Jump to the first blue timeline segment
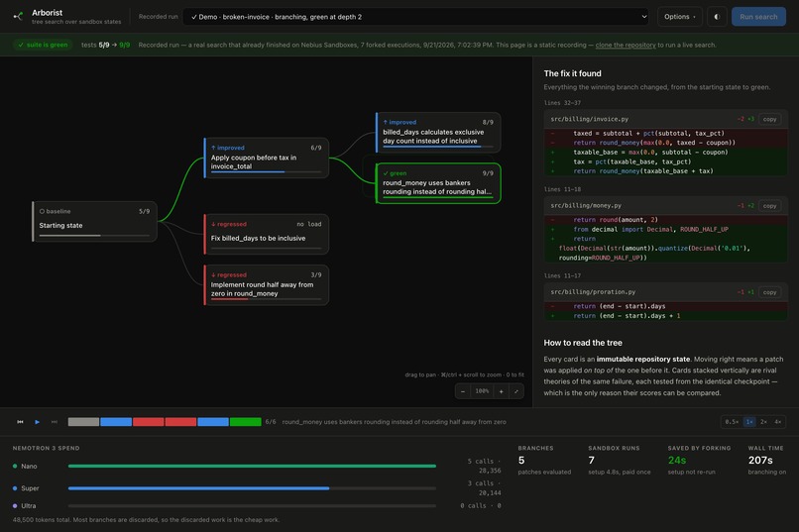 point(116,422)
